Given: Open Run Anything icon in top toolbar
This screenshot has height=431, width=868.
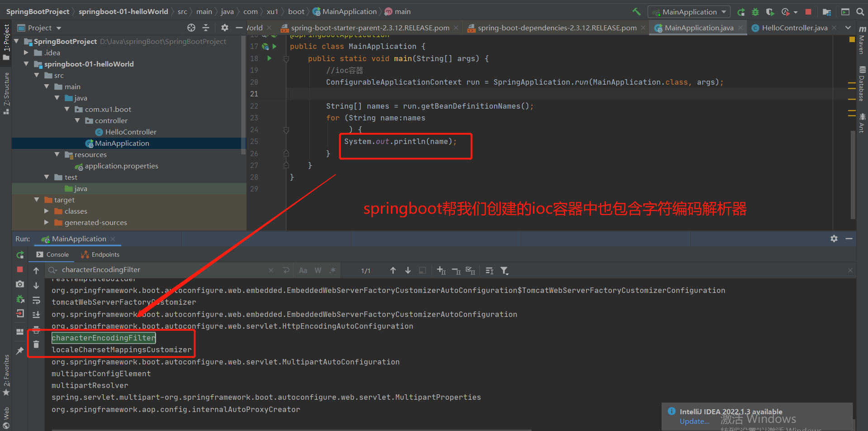Looking at the screenshot, I should [845, 12].
